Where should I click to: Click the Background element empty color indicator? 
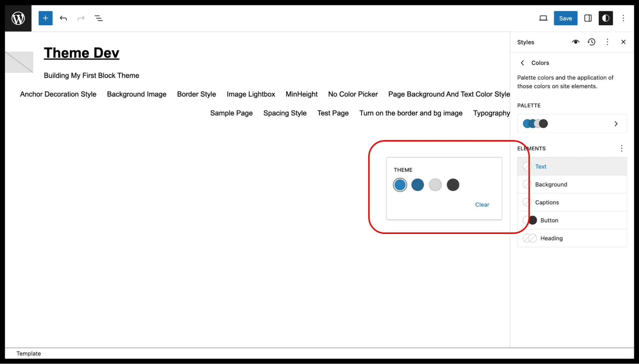[x=527, y=184]
